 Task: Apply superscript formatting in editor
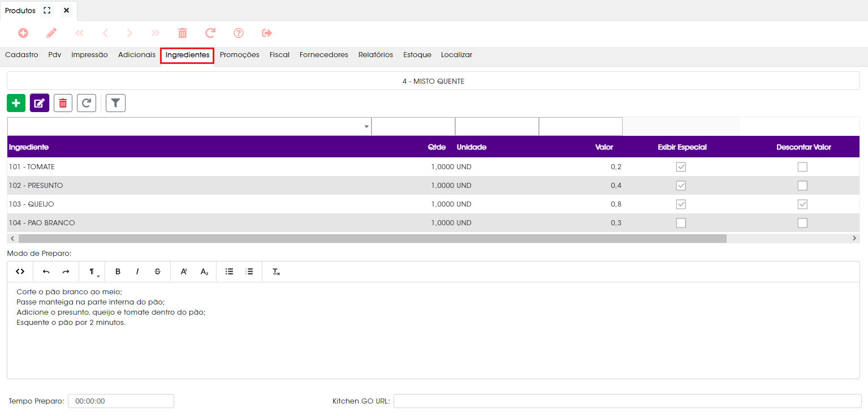tap(184, 272)
